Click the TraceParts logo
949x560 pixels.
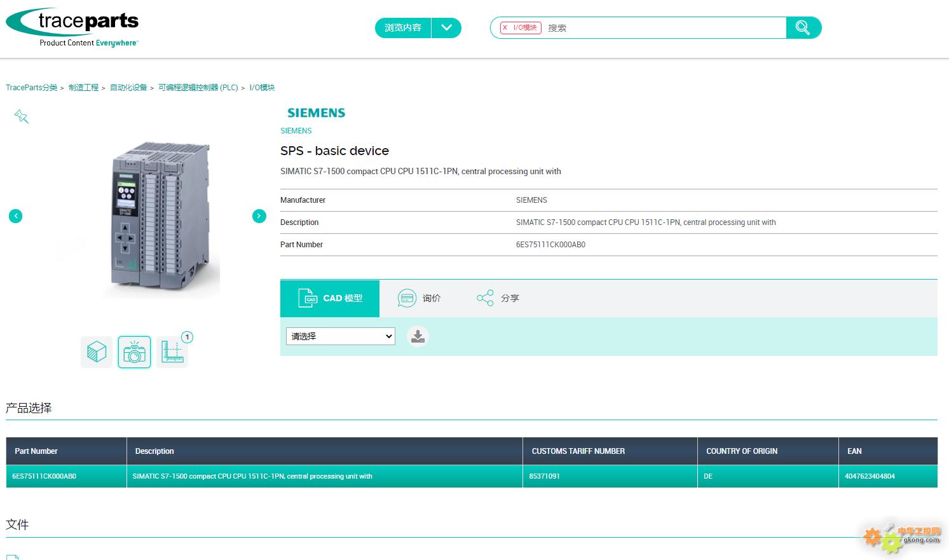coord(72,28)
